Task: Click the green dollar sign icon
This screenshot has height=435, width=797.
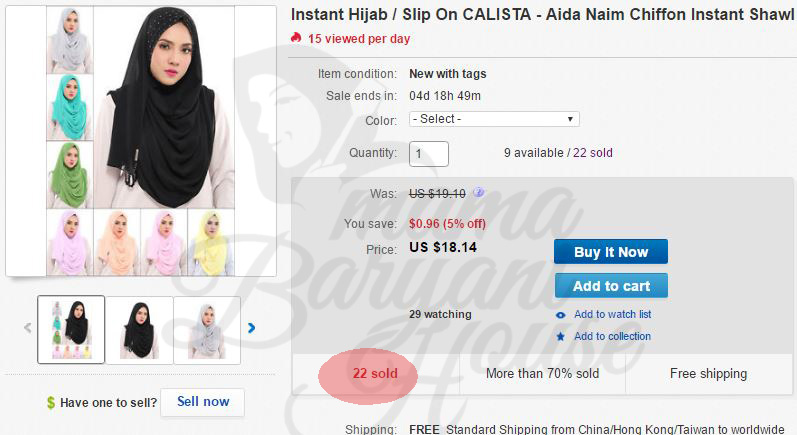Action: coord(50,403)
